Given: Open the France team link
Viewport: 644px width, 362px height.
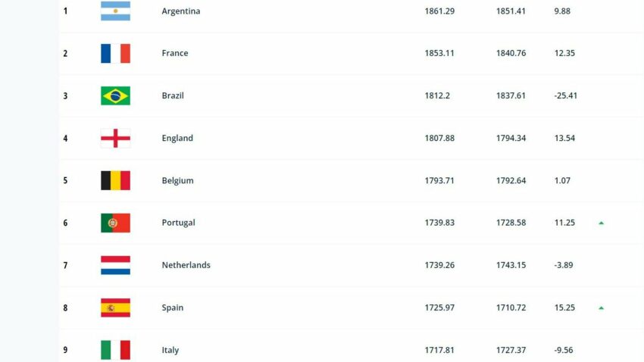Looking at the screenshot, I should point(174,53).
